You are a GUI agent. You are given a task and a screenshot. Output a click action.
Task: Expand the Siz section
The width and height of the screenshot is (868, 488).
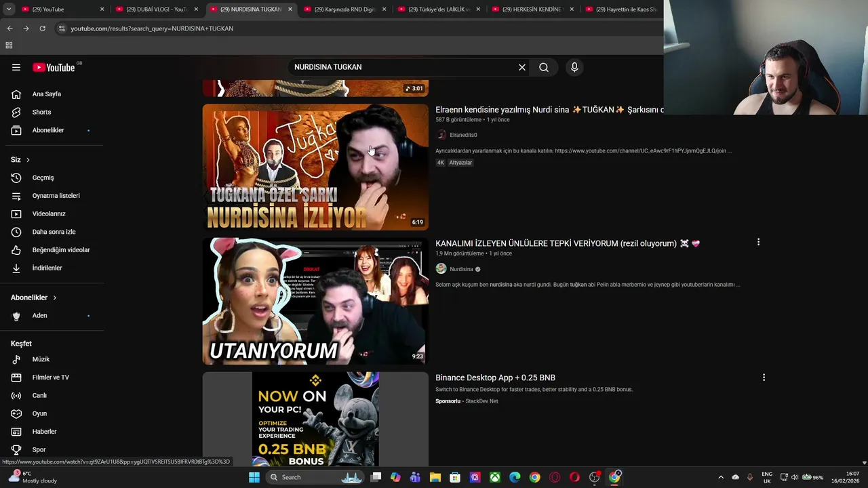(20, 159)
